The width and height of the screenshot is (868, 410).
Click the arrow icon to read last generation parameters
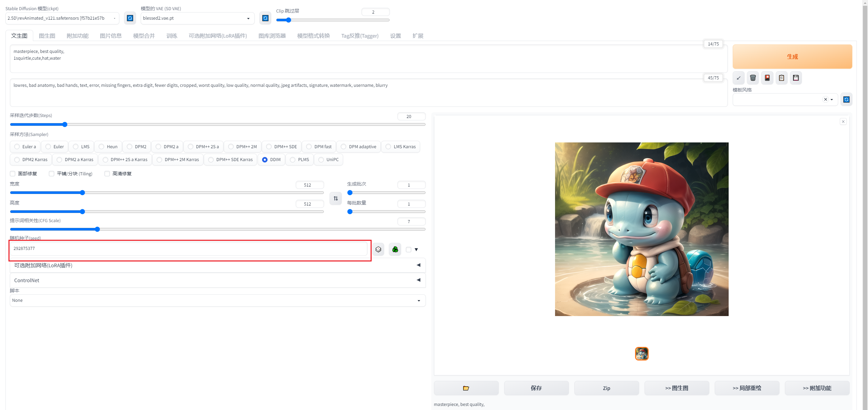738,78
